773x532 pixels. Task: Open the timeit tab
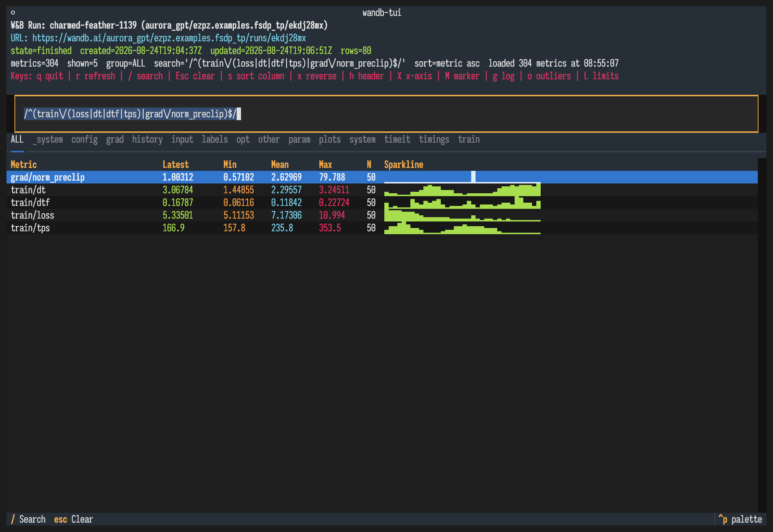click(397, 139)
